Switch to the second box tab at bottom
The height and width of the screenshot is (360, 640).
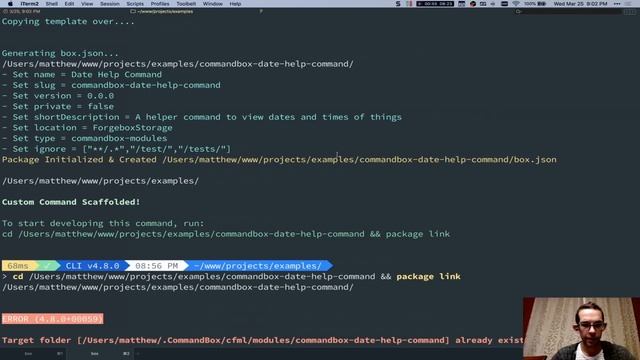pos(100,353)
